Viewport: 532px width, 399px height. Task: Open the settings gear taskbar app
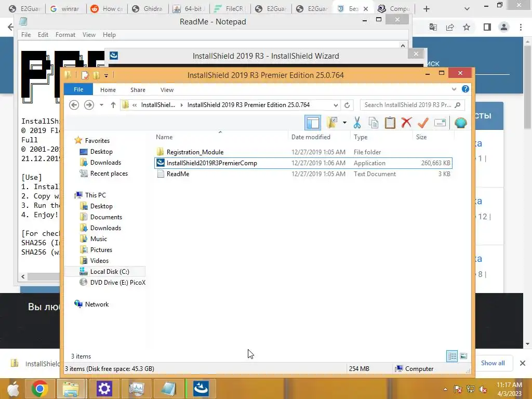(x=104, y=389)
